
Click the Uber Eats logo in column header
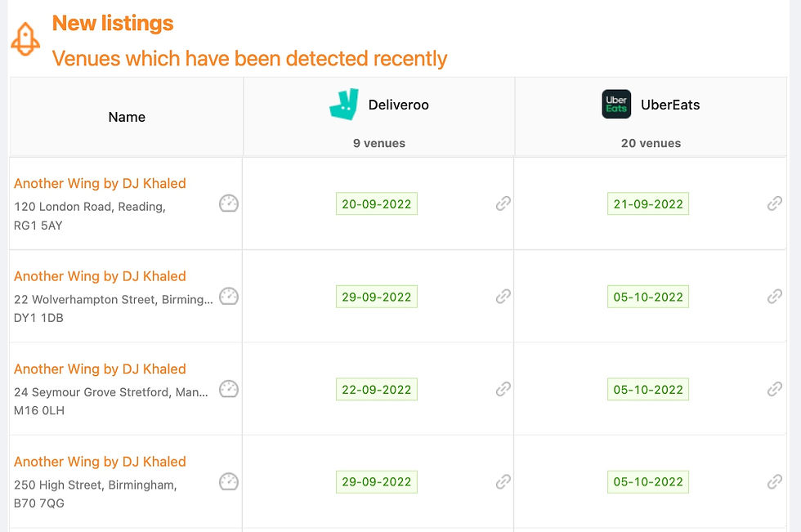tap(616, 104)
